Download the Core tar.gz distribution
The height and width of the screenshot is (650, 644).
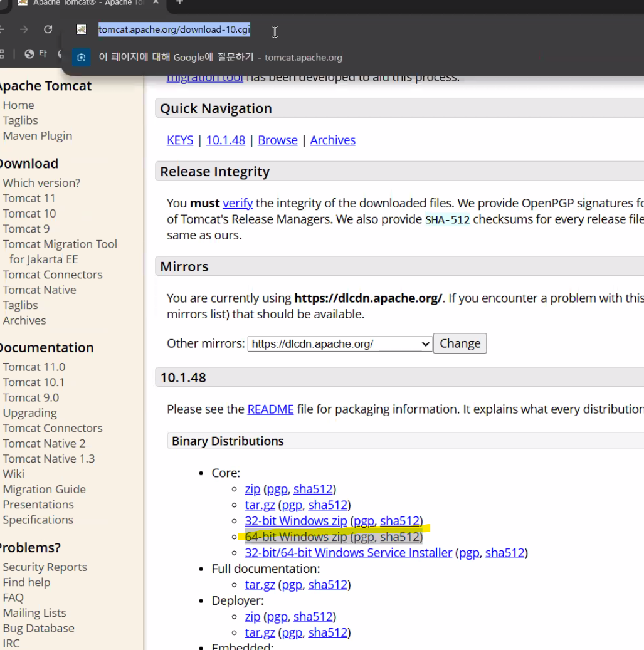click(x=260, y=505)
